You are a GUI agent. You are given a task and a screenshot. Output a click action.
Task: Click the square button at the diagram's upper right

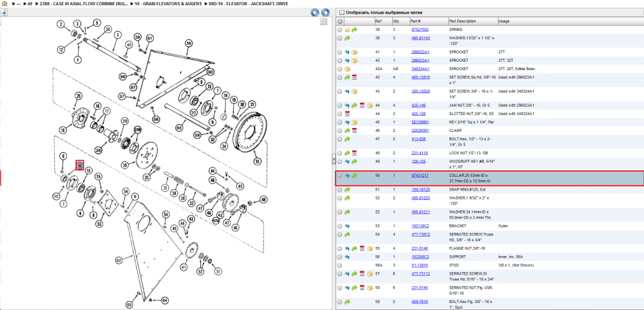[x=324, y=21]
